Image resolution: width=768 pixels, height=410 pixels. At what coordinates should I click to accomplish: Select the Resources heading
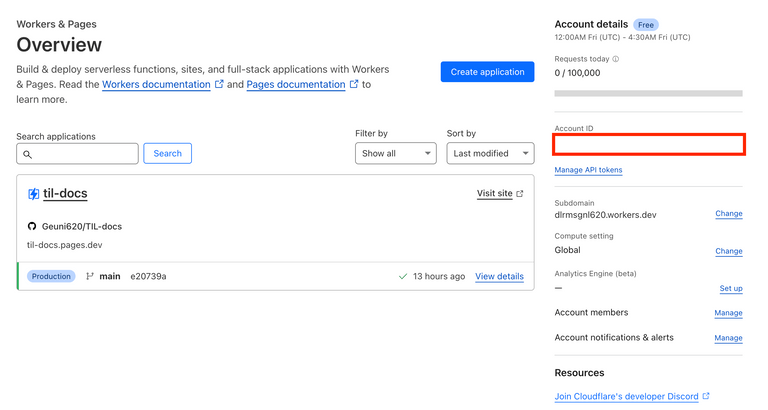pos(579,373)
